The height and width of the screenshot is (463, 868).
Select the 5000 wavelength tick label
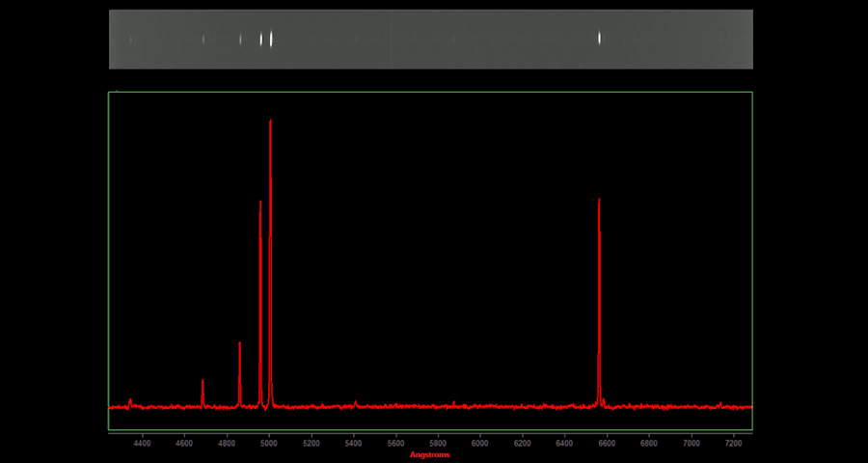coord(268,443)
